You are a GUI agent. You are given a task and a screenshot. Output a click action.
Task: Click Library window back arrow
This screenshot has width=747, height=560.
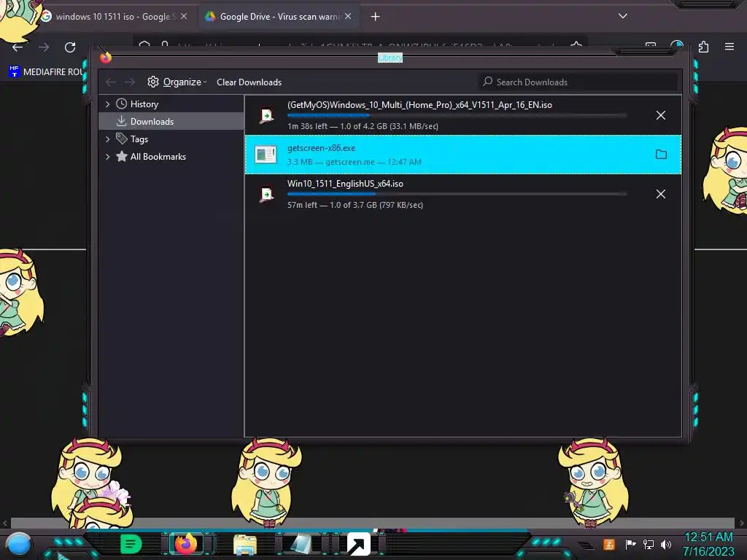pos(111,82)
